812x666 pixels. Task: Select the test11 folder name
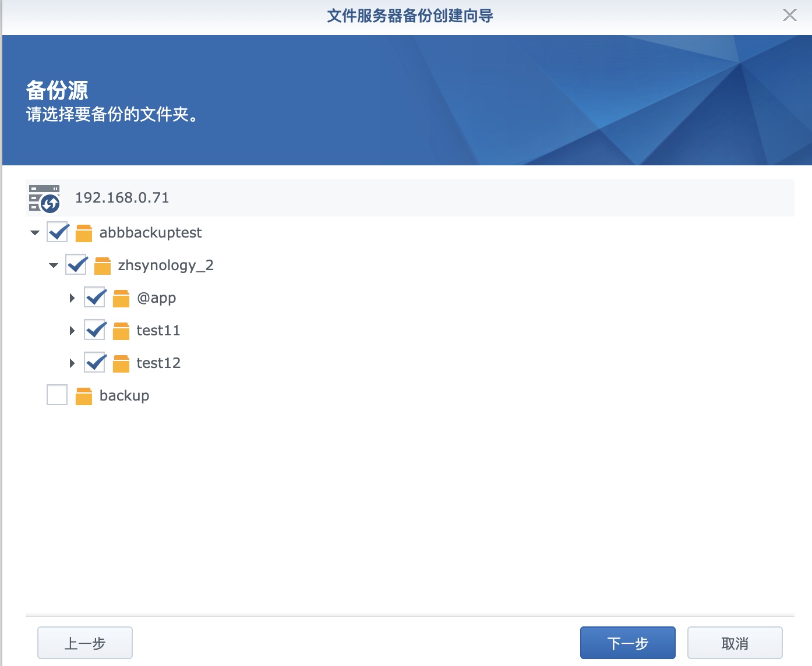click(x=158, y=331)
